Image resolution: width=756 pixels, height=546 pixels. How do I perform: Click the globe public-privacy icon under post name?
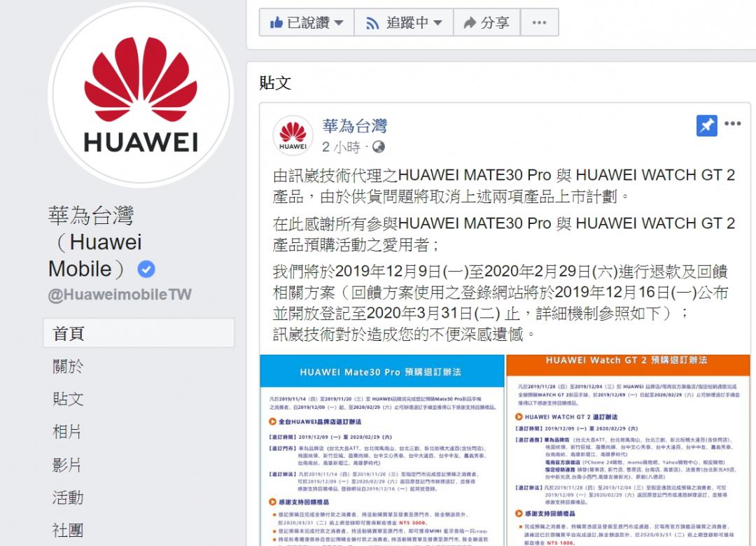pos(379,146)
